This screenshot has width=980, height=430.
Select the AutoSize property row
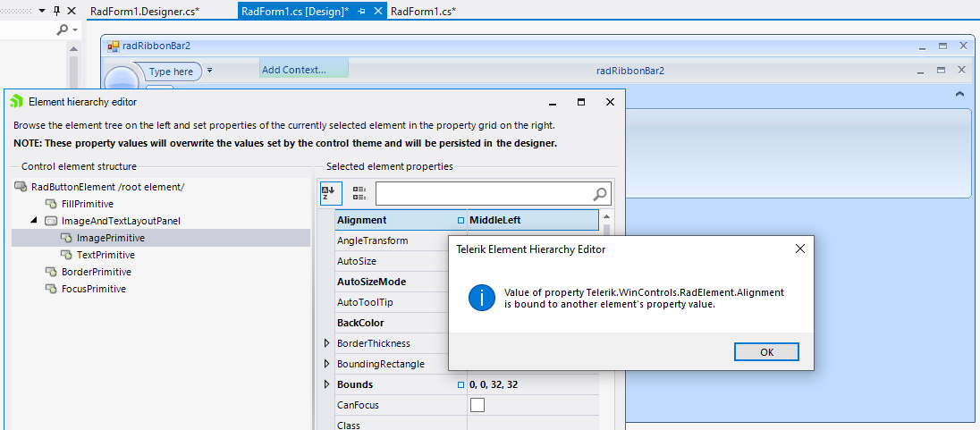point(392,261)
